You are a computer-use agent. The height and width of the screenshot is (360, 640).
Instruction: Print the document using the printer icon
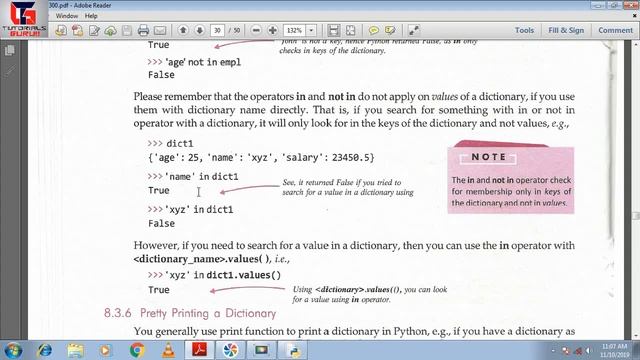point(143,30)
